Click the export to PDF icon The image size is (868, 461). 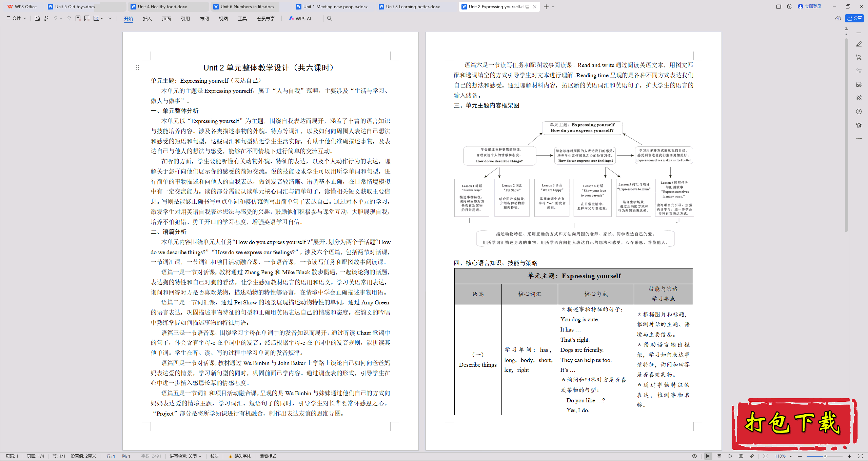coord(78,18)
